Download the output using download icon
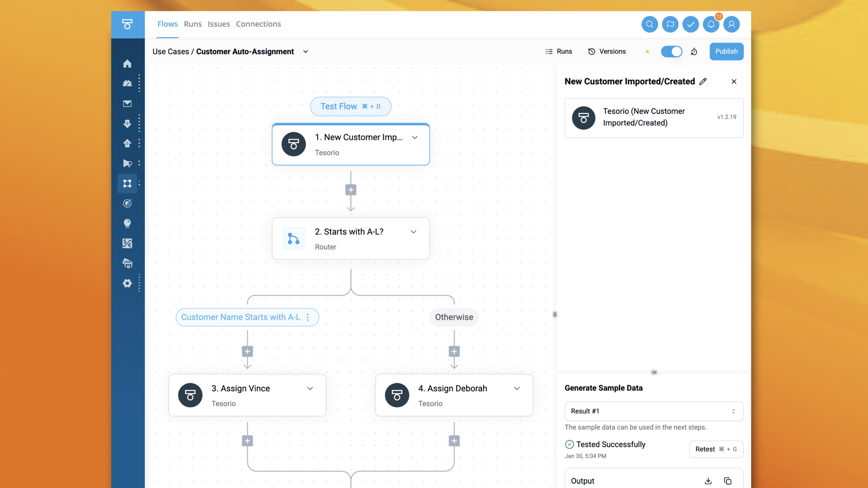This screenshot has width=868, height=488. [708, 481]
